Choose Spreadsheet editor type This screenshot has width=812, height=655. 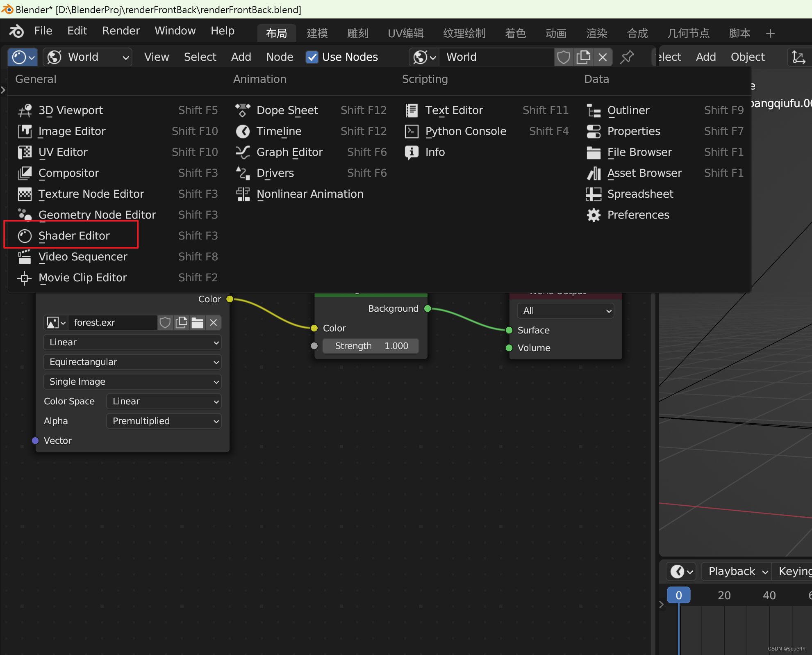pos(640,194)
